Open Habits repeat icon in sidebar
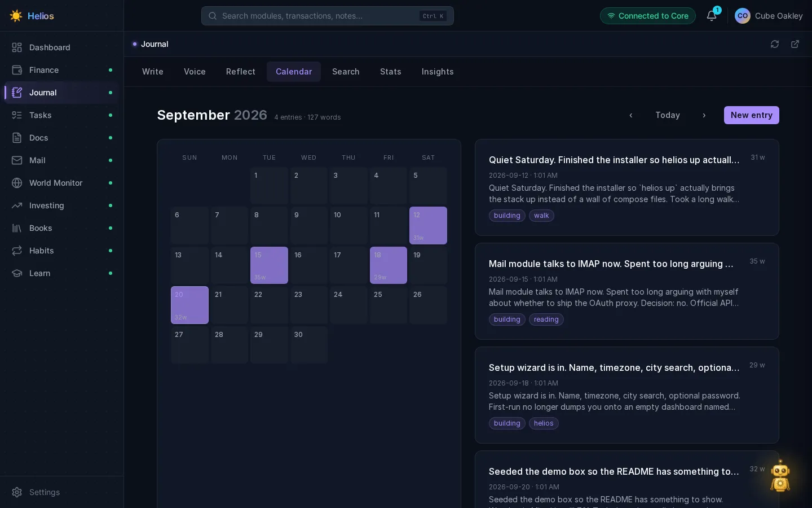Viewport: 812px width, 508px height. (x=17, y=251)
